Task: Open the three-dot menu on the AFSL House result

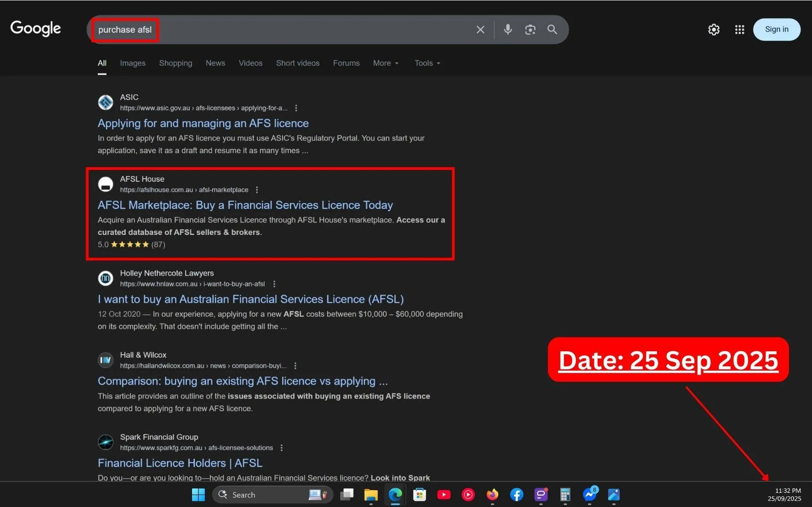Action: pyautogui.click(x=257, y=189)
